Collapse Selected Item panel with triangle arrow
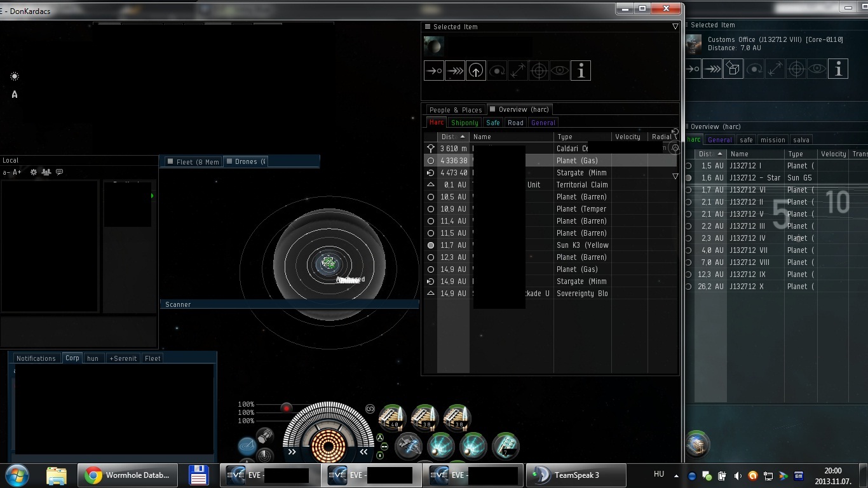 click(675, 27)
